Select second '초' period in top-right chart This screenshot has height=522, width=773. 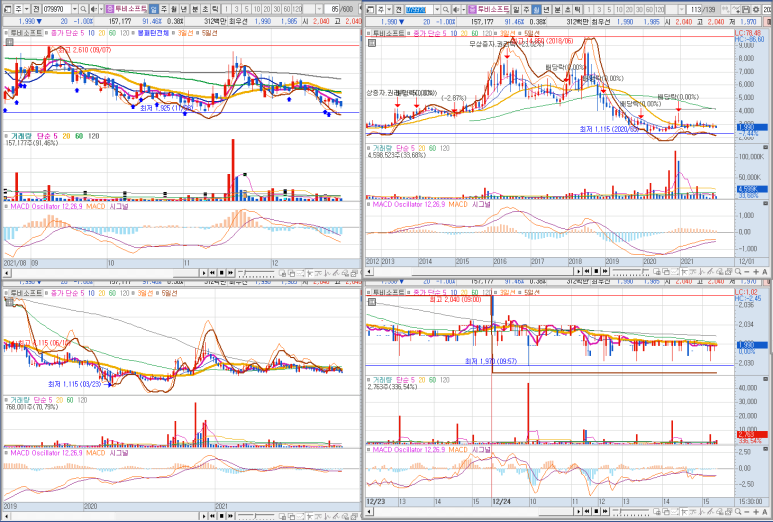pos(567,9)
